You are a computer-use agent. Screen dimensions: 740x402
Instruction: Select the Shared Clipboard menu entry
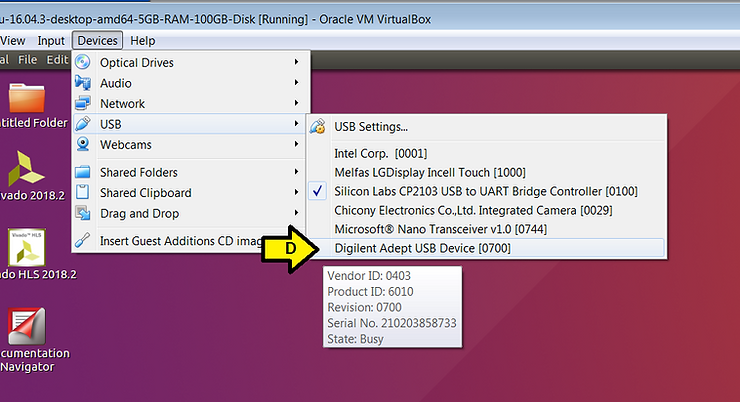click(x=191, y=193)
